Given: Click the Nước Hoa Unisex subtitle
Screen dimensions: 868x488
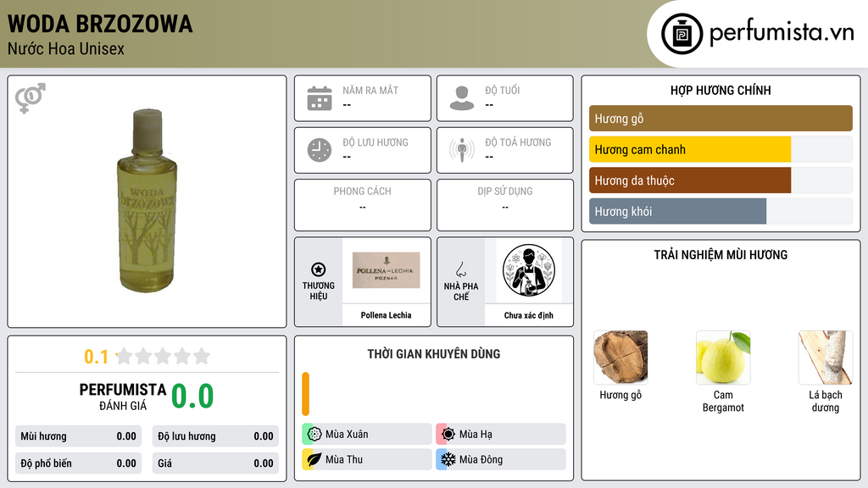Looking at the screenshot, I should tap(66, 49).
